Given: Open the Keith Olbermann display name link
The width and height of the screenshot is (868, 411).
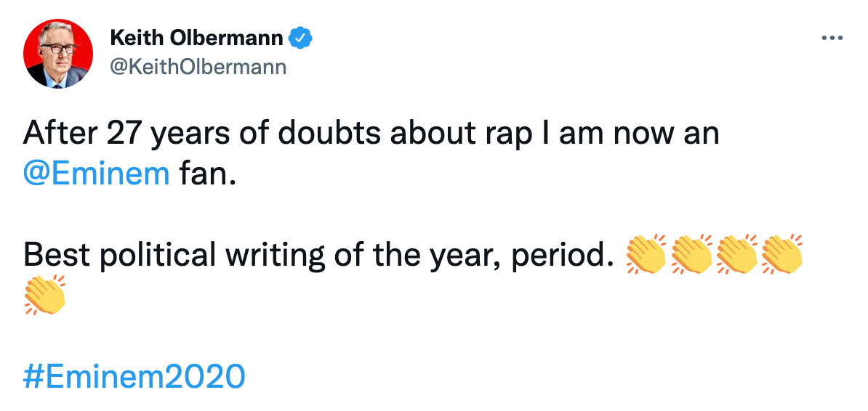Looking at the screenshot, I should [196, 37].
